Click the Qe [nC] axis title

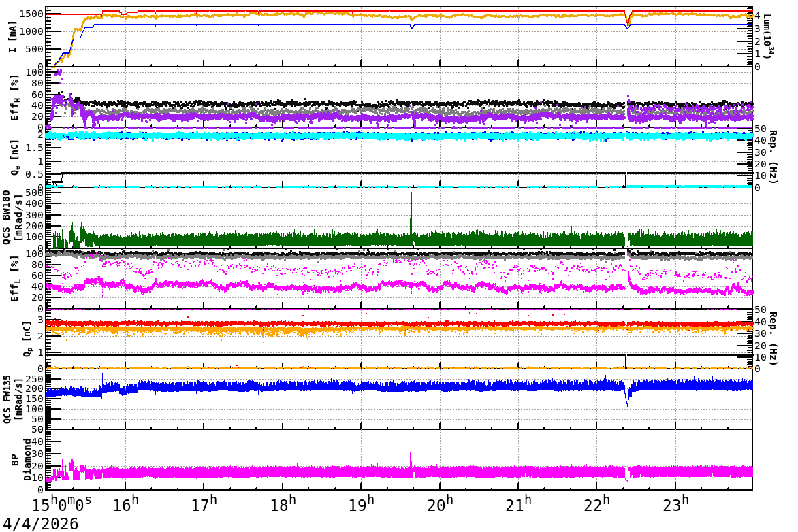pos(14,156)
